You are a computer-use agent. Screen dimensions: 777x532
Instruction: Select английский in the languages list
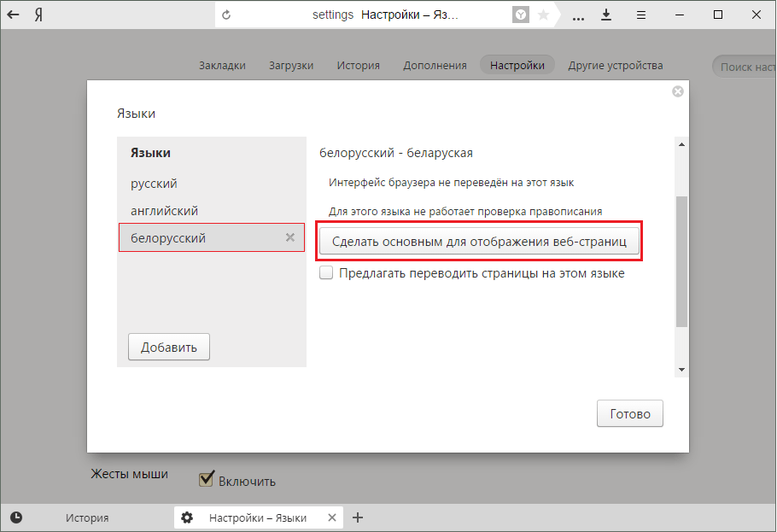[x=212, y=211]
